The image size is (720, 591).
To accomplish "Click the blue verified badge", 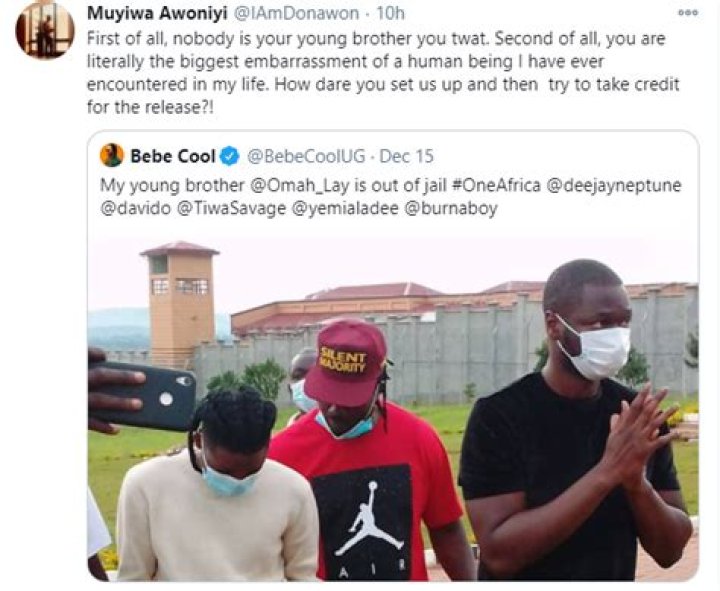I will coord(229,155).
